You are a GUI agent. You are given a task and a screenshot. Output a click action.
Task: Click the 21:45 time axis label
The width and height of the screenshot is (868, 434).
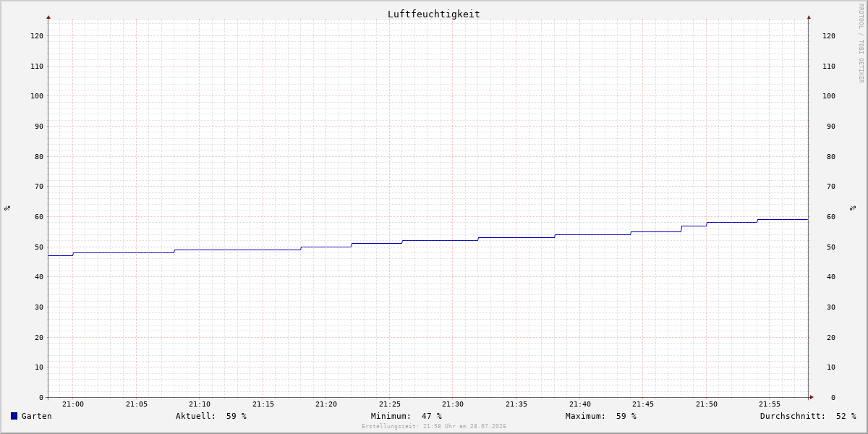[643, 404]
